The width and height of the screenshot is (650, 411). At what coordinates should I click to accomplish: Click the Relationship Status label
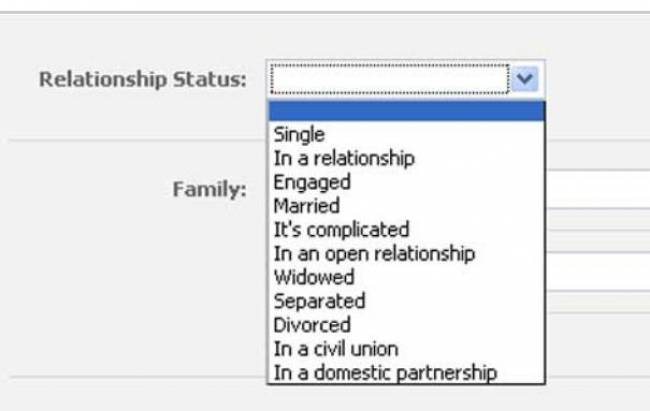142,79
